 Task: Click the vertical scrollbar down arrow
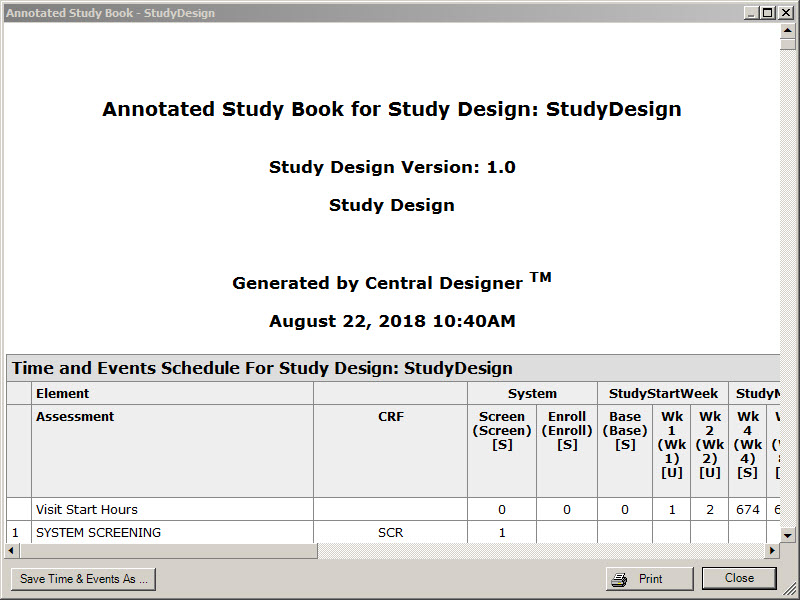787,535
